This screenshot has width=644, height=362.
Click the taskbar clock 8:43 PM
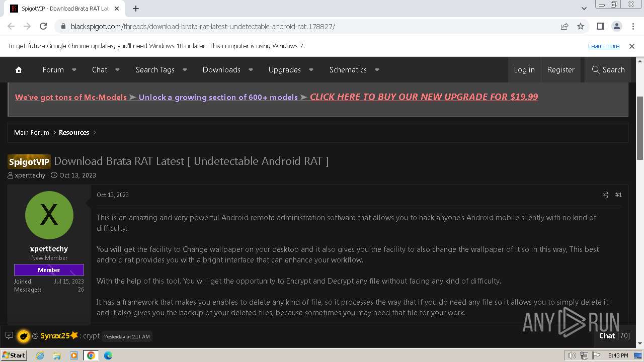coord(618,355)
